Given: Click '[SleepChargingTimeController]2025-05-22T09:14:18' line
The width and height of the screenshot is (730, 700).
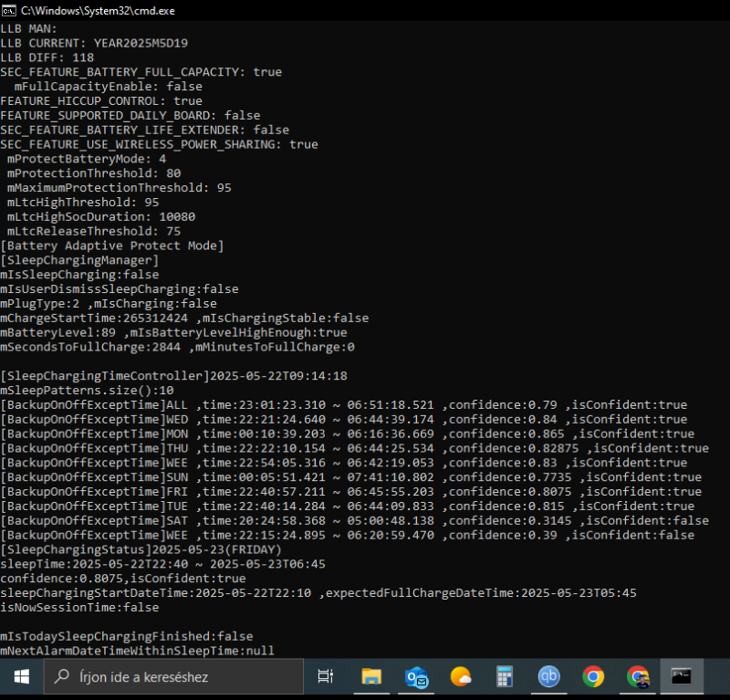Looking at the screenshot, I should (173, 376).
